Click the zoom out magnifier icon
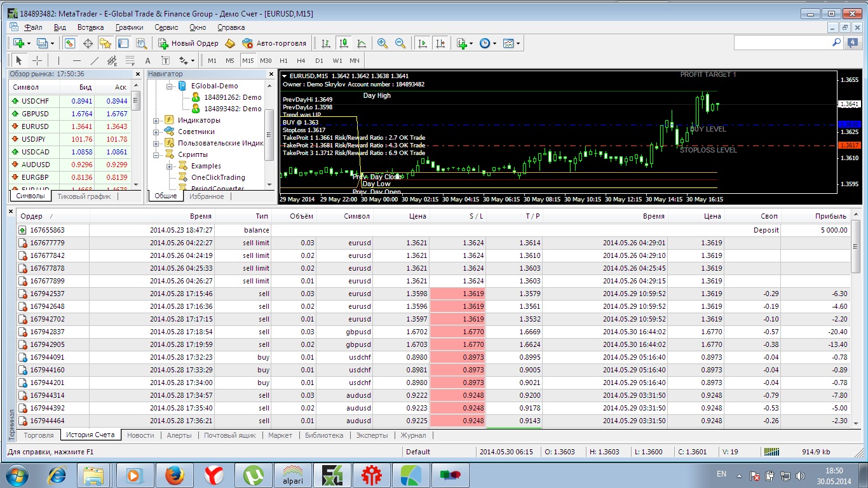This screenshot has height=488, width=868. pos(400,43)
